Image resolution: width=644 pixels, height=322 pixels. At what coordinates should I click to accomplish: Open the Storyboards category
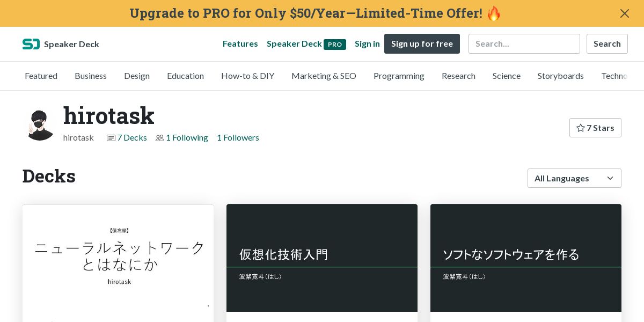pyautogui.click(x=560, y=76)
